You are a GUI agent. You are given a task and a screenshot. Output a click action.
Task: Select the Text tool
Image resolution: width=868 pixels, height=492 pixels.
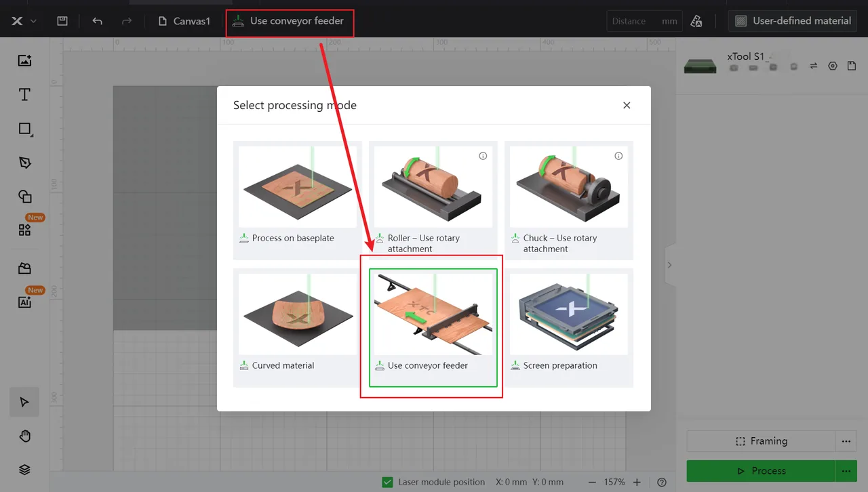click(x=24, y=94)
